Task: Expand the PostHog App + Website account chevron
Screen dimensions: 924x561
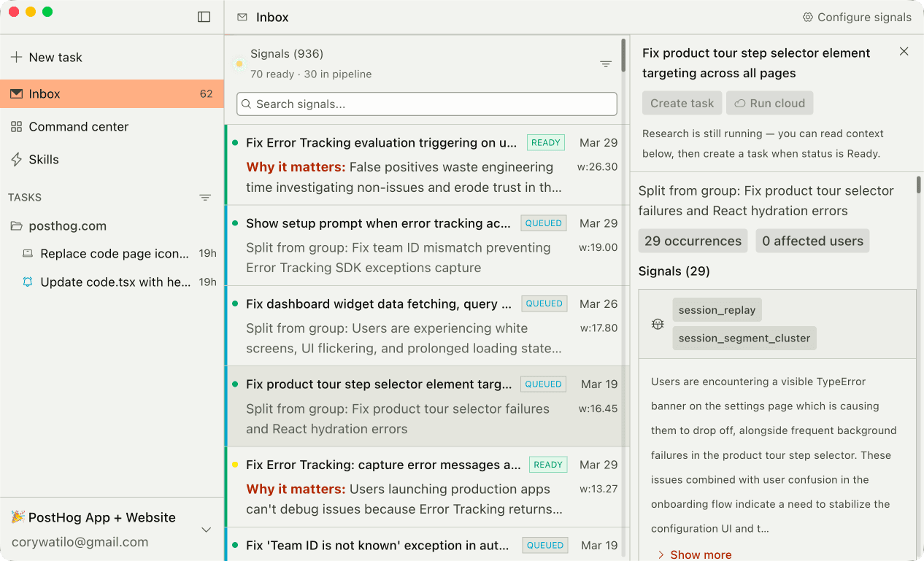Action: click(206, 530)
